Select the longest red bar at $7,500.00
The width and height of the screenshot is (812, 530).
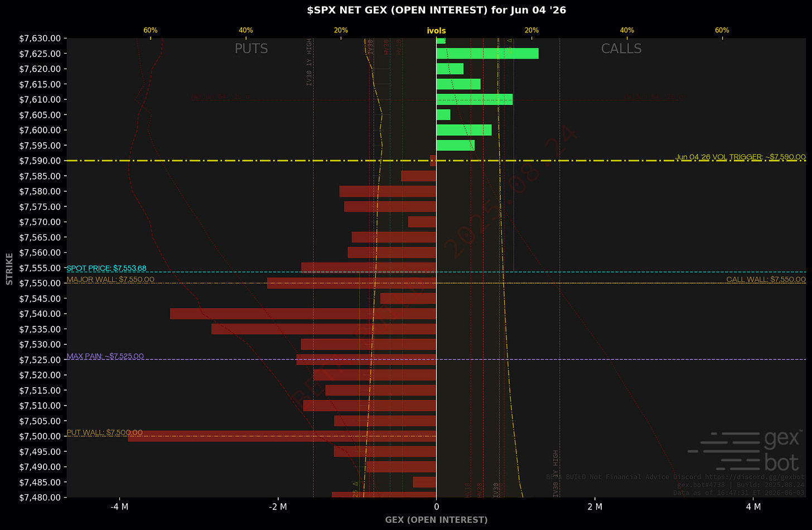[282, 436]
